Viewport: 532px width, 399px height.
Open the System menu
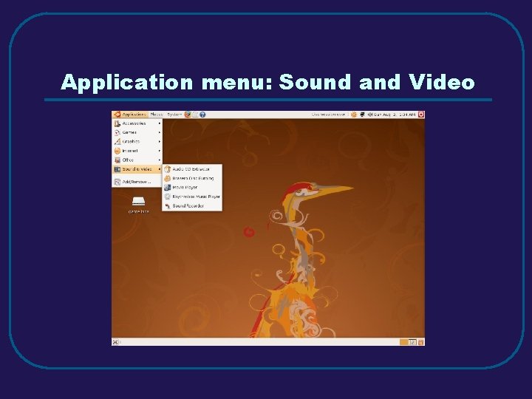(174, 115)
